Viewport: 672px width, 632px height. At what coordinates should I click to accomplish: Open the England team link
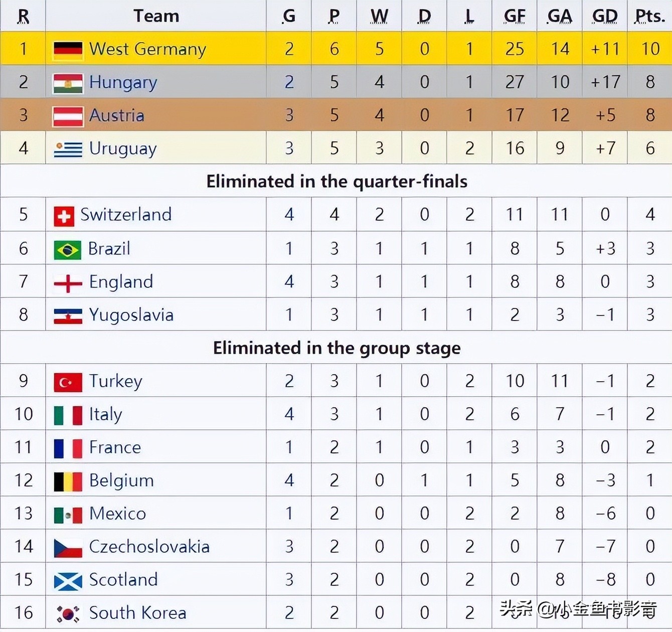coord(121,282)
